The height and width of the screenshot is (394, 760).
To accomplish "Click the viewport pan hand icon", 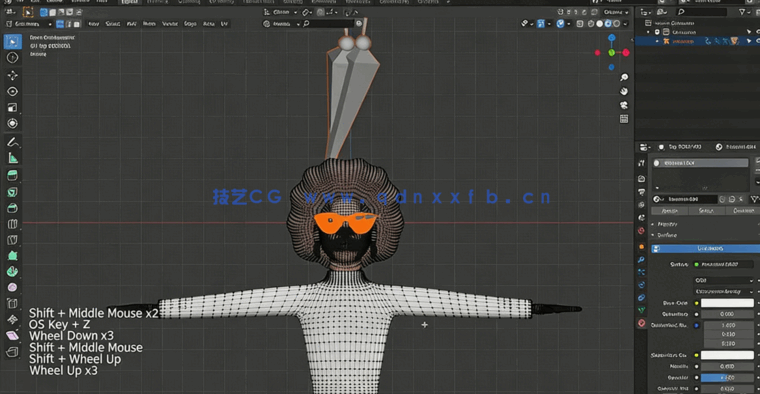I will [624, 91].
